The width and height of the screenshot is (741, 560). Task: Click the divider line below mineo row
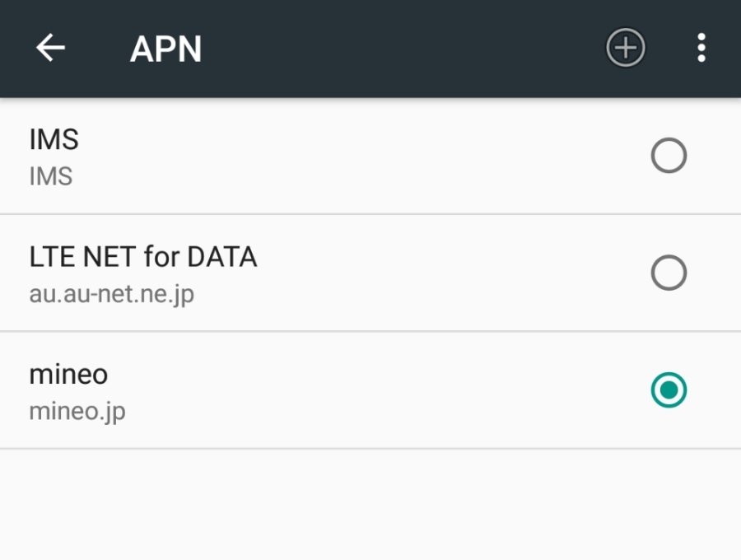(x=370, y=449)
